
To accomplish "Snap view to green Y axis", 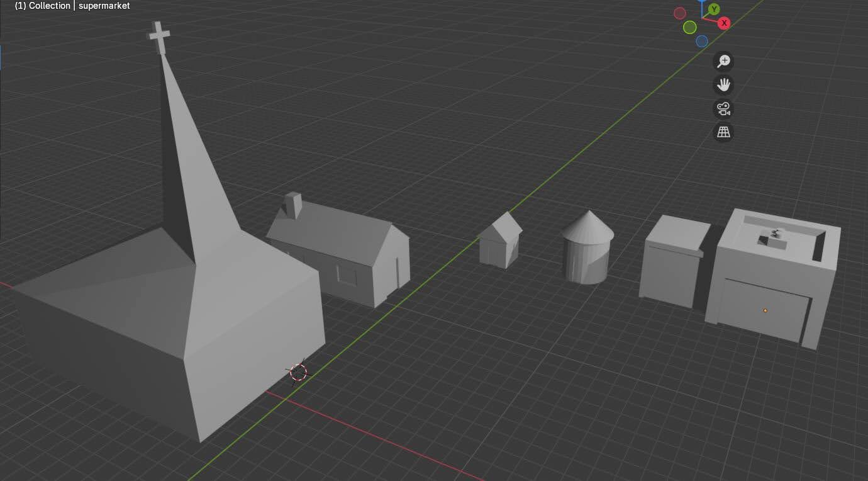I will pos(714,9).
